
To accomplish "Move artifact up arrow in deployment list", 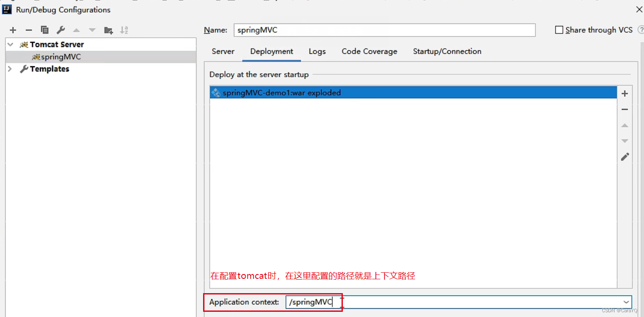I will click(625, 125).
